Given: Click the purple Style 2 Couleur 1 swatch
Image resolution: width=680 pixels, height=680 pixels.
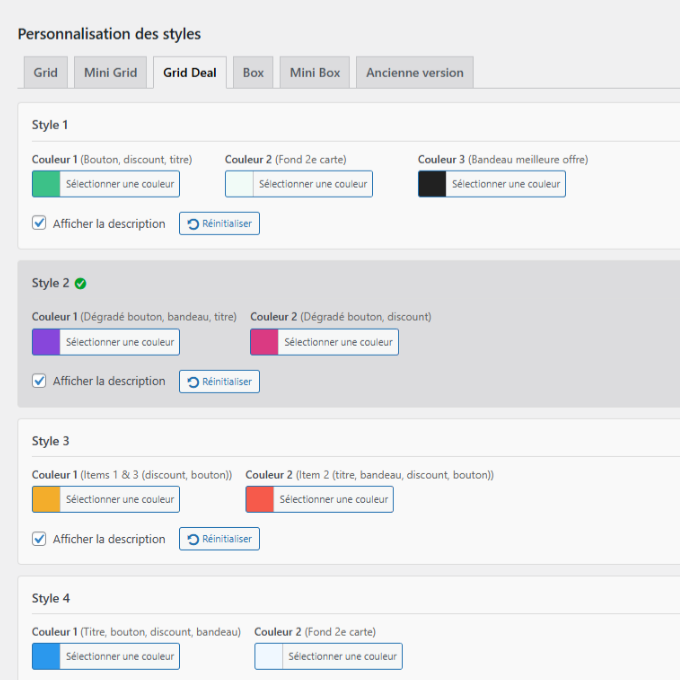Looking at the screenshot, I should [x=46, y=342].
